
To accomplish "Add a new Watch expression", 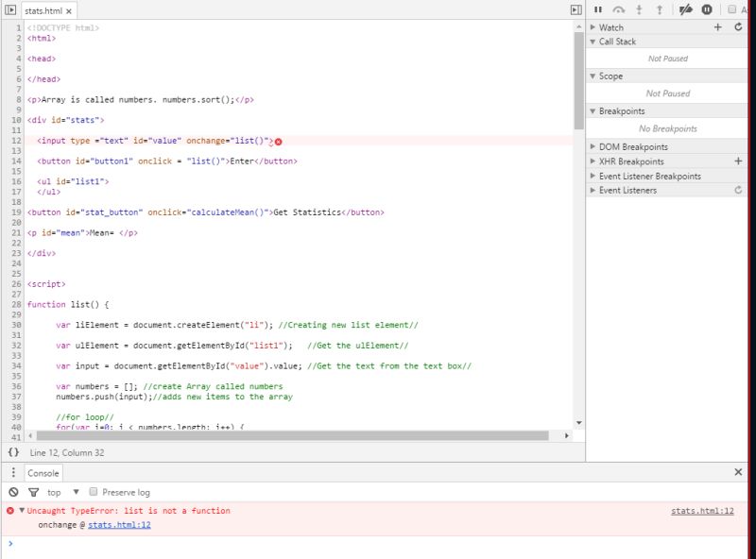I will point(716,26).
